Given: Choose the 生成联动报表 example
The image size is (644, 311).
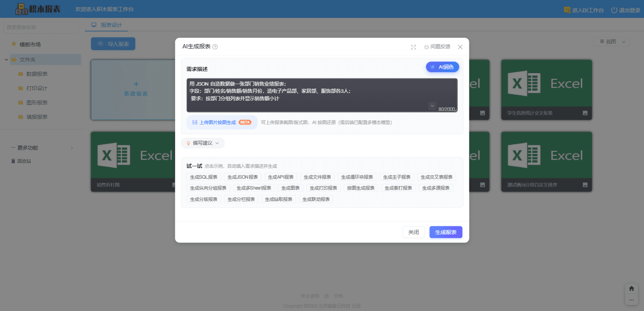Looking at the screenshot, I should [316, 199].
